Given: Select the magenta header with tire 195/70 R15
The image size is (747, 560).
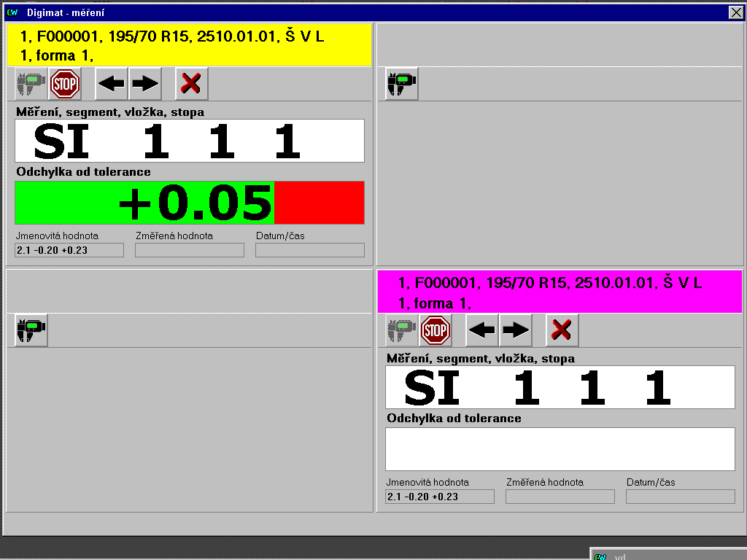Looking at the screenshot, I should pyautogui.click(x=560, y=292).
